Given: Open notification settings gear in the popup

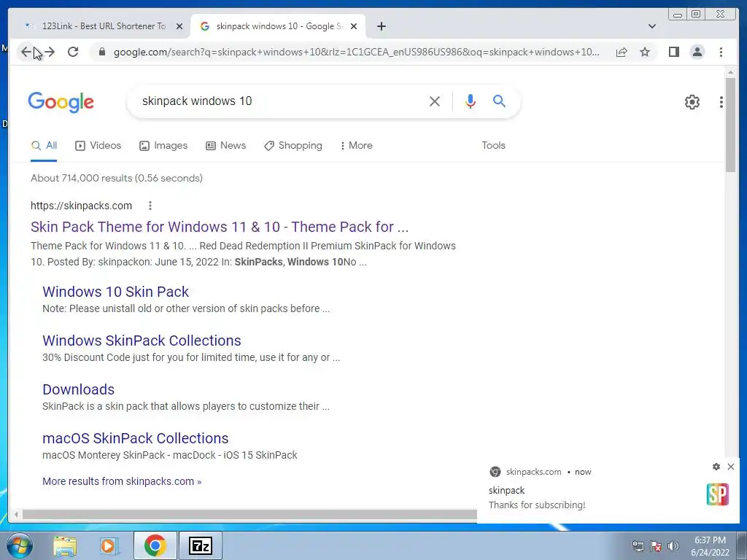Looking at the screenshot, I should click(x=716, y=467).
